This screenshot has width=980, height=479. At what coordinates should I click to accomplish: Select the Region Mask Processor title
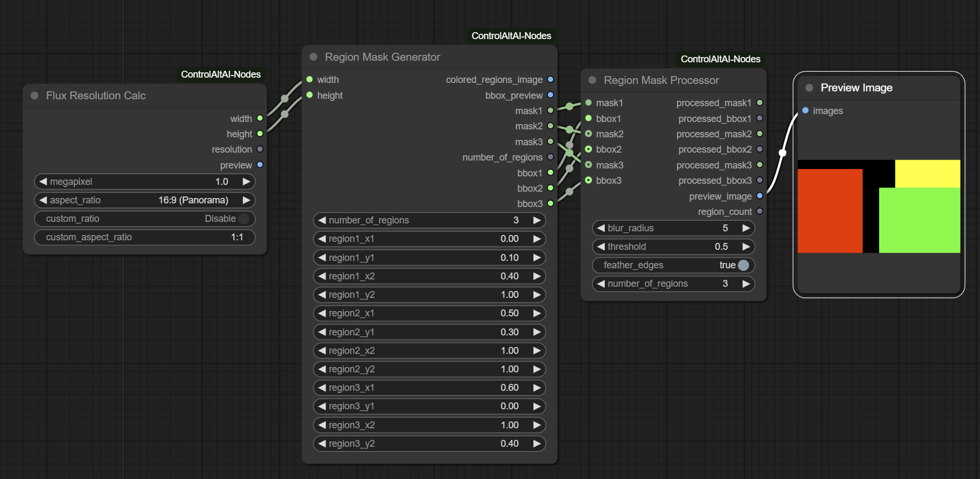point(661,80)
